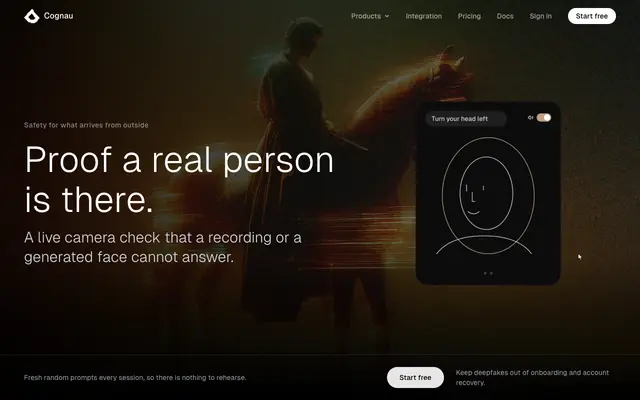Click 'Fresh random prompts every session' text

[x=135, y=378]
